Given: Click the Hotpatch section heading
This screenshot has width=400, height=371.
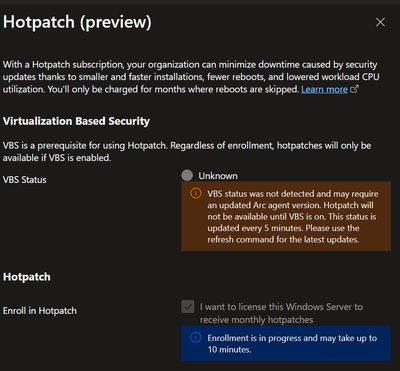Looking at the screenshot, I should (27, 277).
